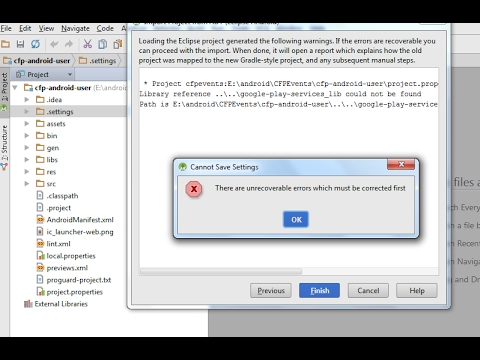
Task: Click the Cut scissors icon
Action: click(x=87, y=44)
